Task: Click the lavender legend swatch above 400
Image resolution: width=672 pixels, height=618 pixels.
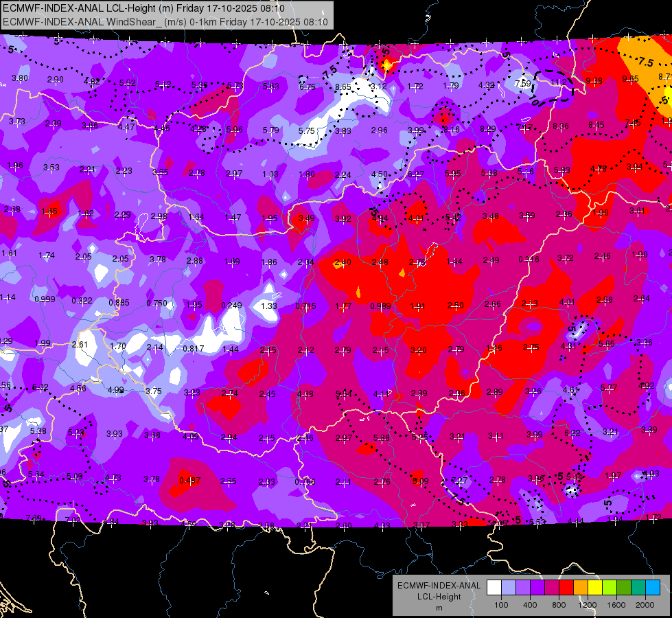Action: coord(523,587)
